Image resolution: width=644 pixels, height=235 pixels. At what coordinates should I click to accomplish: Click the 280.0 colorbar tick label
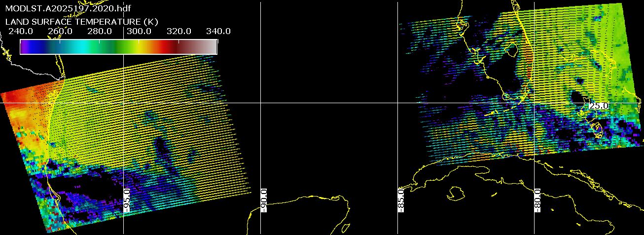click(100, 31)
